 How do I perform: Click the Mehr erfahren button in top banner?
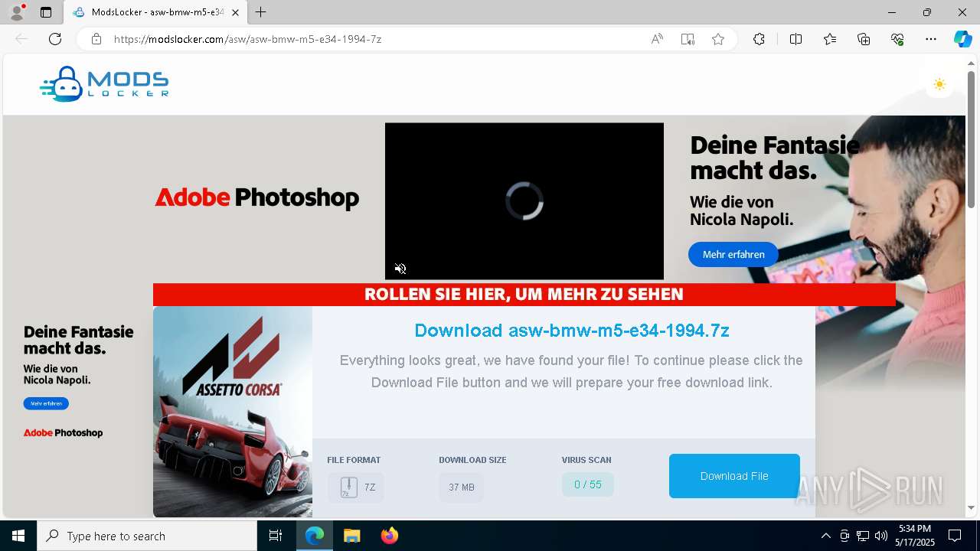click(733, 255)
